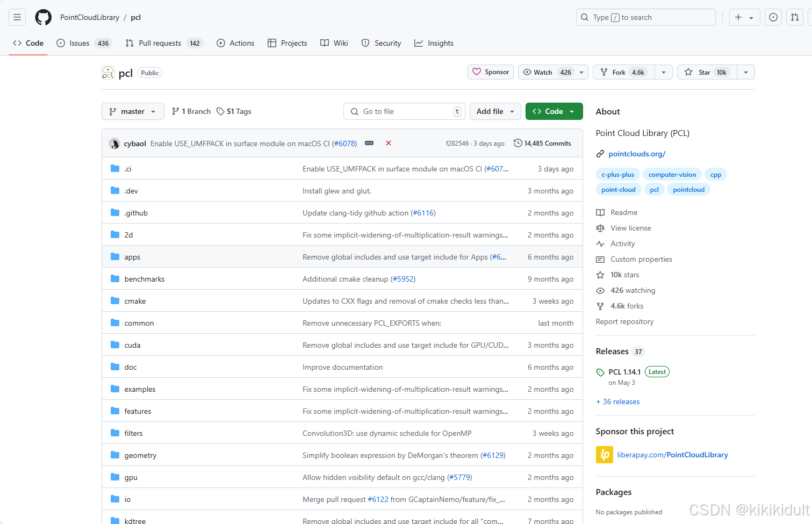Open the PCL 1.14.1 release link
Screen dimensions: 812x524
tap(624, 372)
